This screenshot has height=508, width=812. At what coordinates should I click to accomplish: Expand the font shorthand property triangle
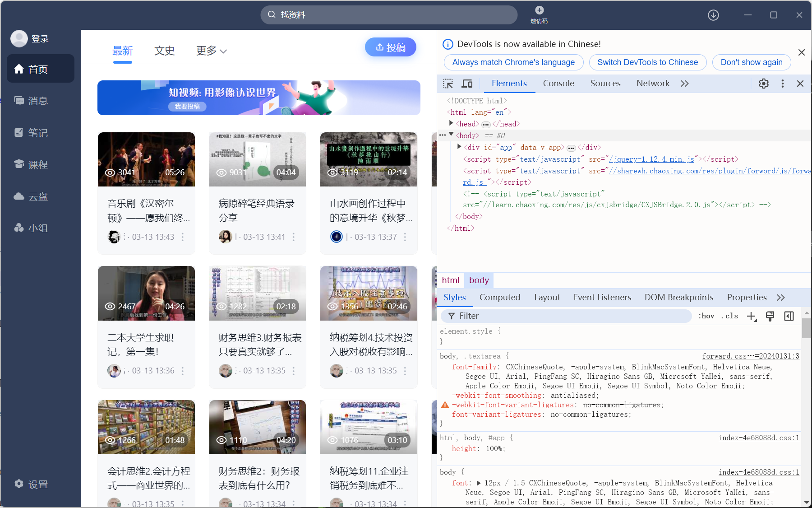click(x=479, y=483)
